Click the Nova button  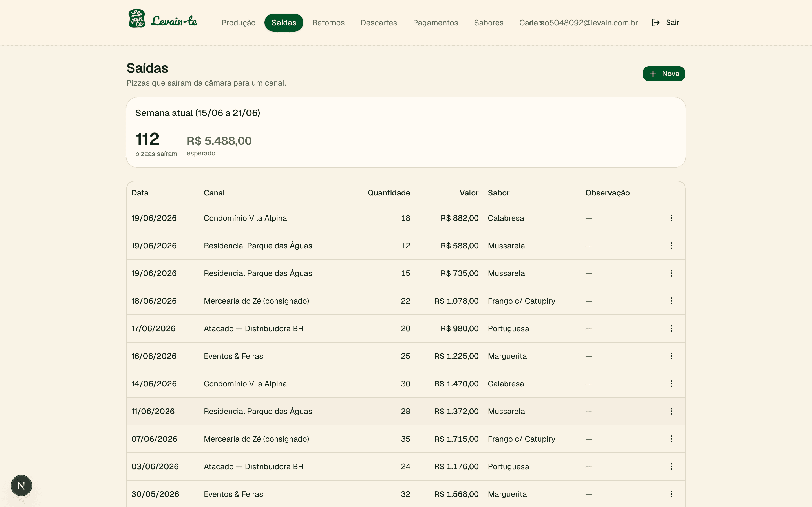(x=664, y=74)
